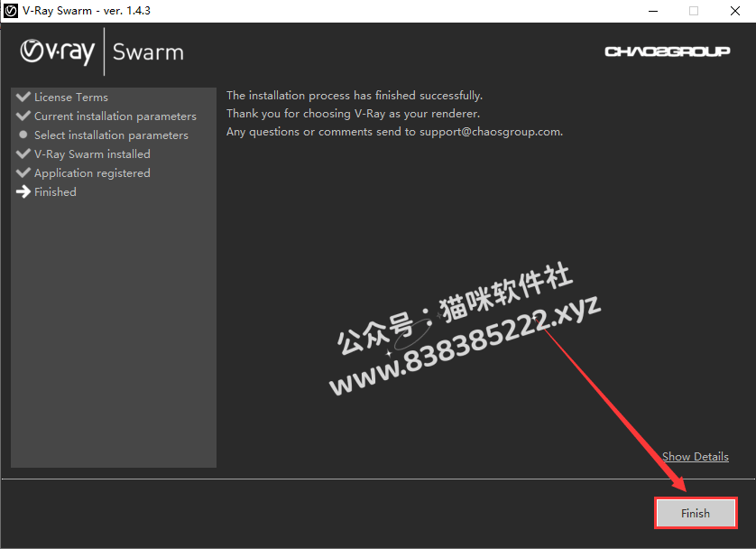Select the License Terms step
Viewport: 756px width, 549px height.
[71, 98]
